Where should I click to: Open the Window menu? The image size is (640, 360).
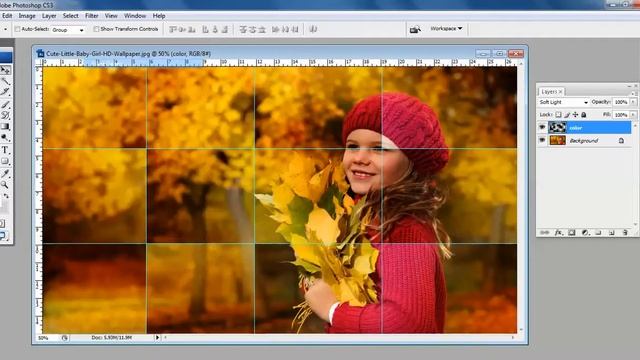point(135,16)
